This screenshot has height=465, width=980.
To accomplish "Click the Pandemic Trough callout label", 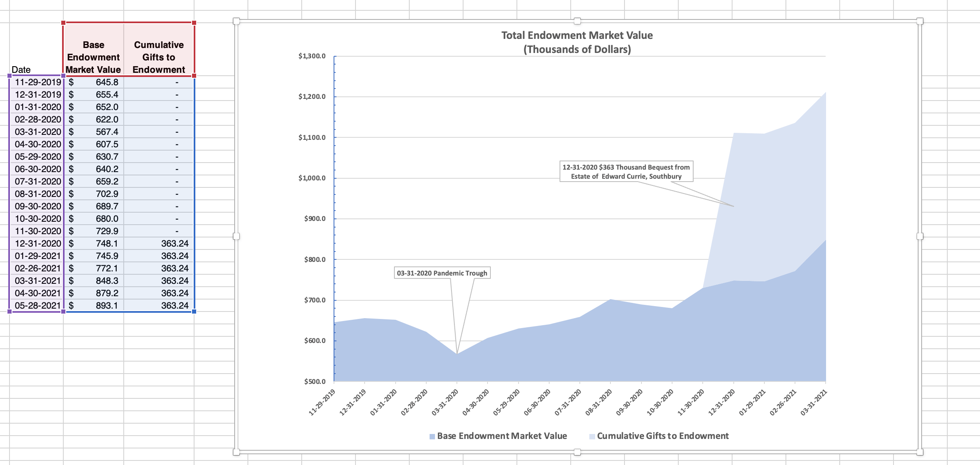I will 442,273.
